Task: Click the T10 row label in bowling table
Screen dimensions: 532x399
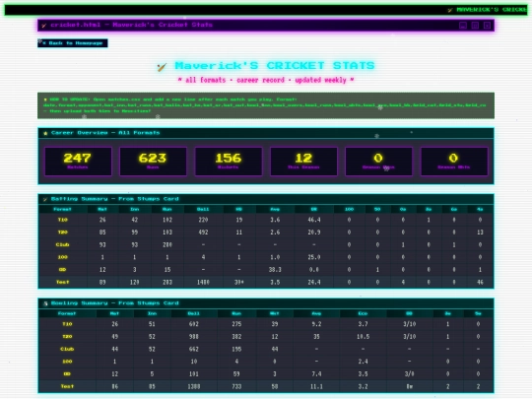Action: pos(67,324)
